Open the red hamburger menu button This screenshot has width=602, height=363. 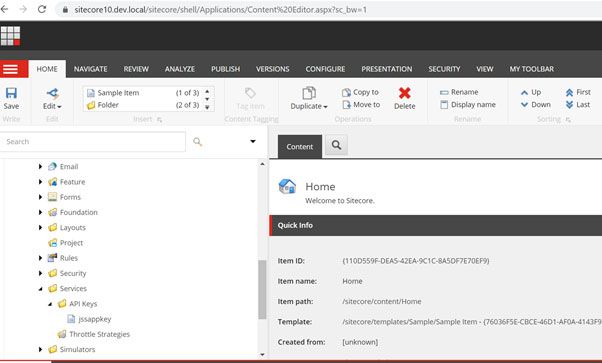point(10,69)
